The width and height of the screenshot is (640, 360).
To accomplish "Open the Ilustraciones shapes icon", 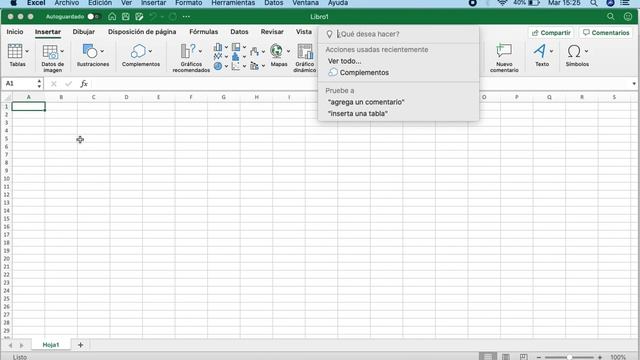I will pos(90,51).
